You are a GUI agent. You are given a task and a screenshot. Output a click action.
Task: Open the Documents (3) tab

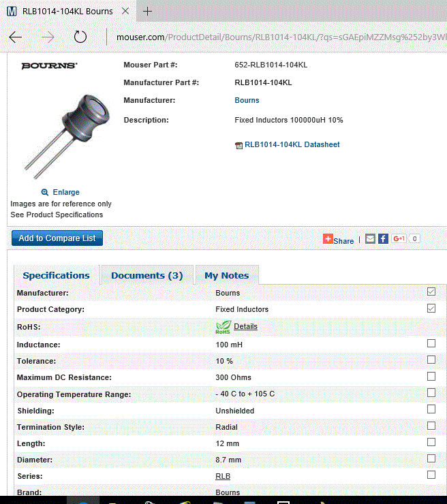tap(147, 275)
